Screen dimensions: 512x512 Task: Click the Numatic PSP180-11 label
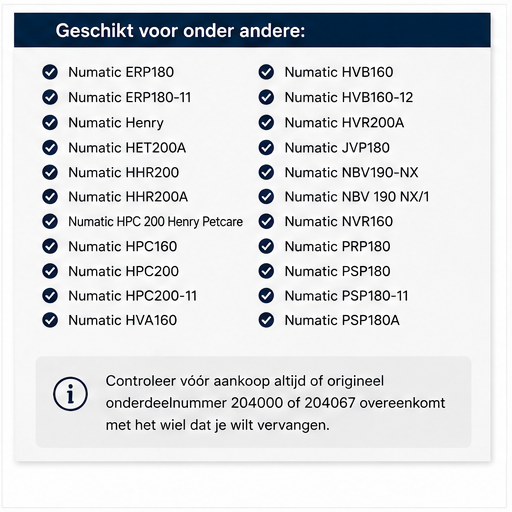tap(346, 296)
